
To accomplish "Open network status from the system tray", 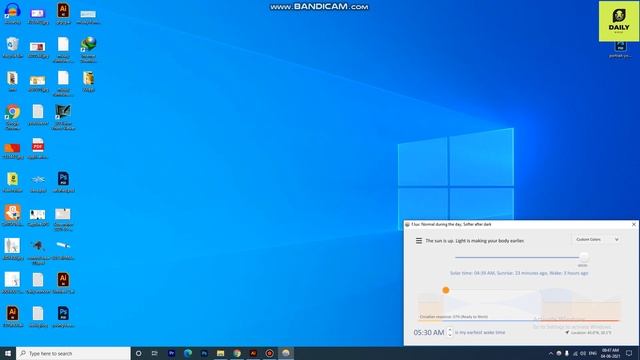I will [575, 353].
